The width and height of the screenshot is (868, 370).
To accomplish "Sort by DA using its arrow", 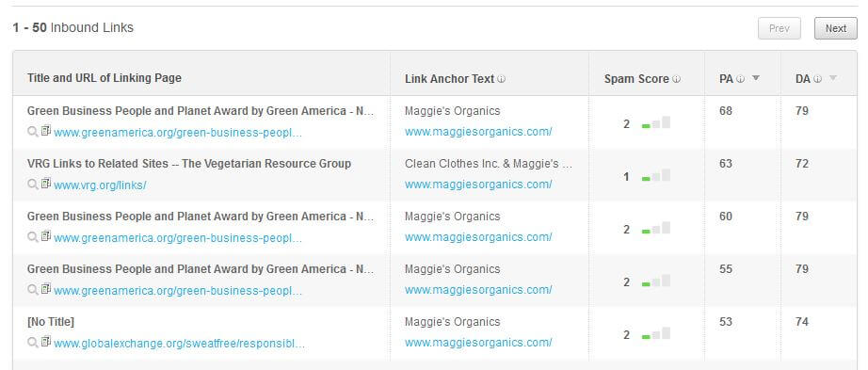I will (832, 79).
